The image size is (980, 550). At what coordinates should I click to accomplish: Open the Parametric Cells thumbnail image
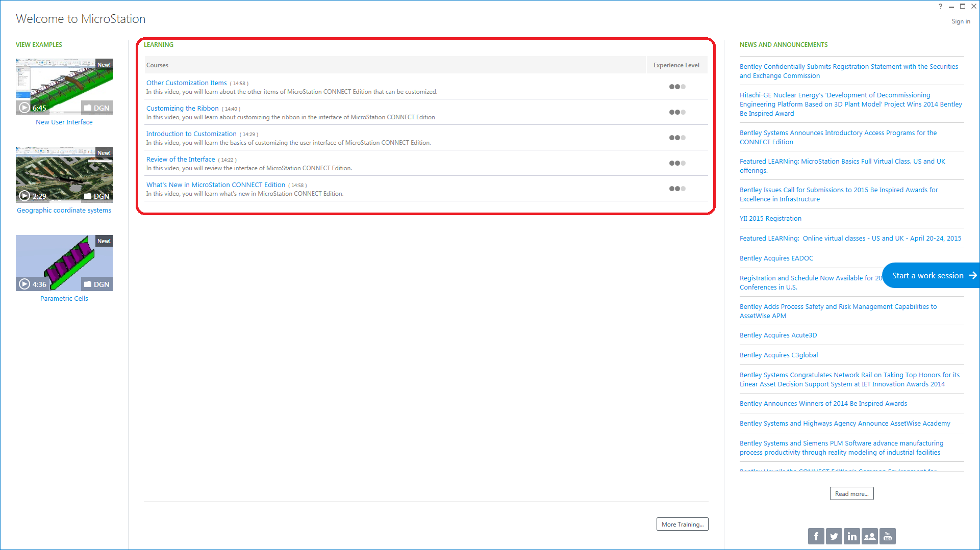tap(64, 263)
